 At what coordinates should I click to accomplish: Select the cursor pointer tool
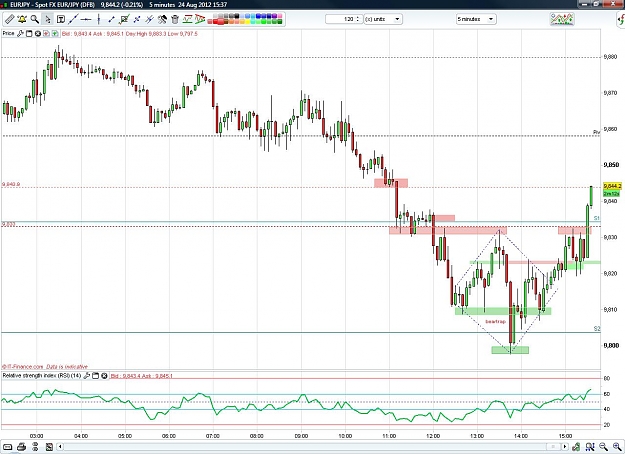47,19
